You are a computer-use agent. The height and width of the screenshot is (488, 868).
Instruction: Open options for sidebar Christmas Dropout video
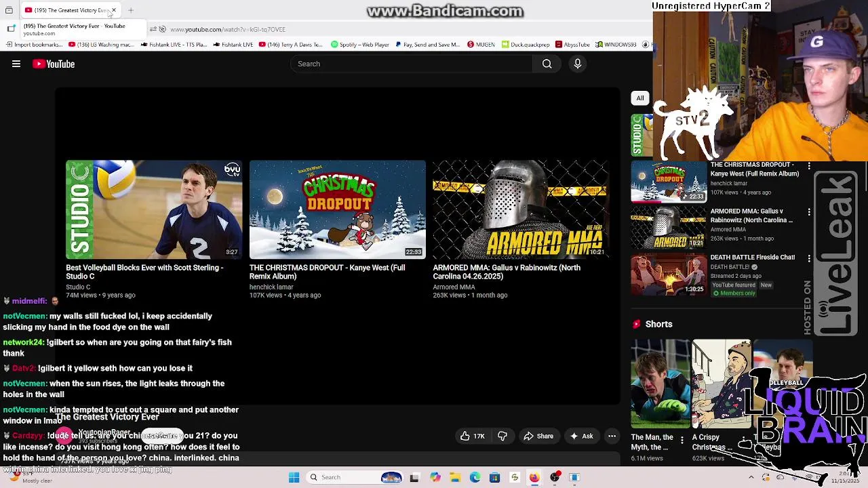click(x=809, y=166)
